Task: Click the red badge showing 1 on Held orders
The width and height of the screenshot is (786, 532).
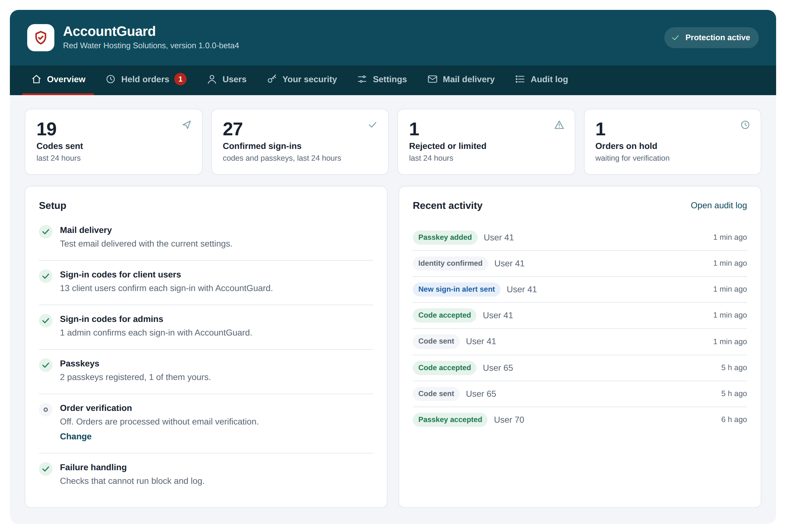Action: pyautogui.click(x=180, y=79)
